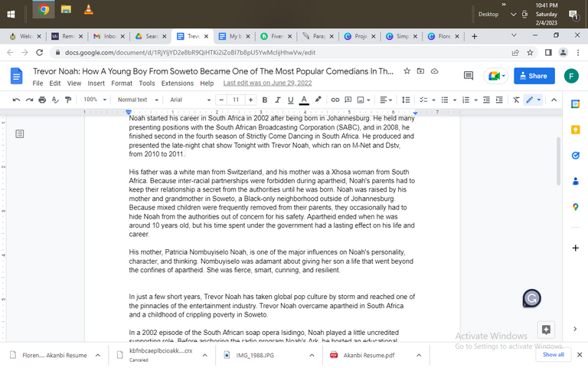Open the comment history
The height and width of the screenshot is (368, 588).
pyautogui.click(x=469, y=76)
